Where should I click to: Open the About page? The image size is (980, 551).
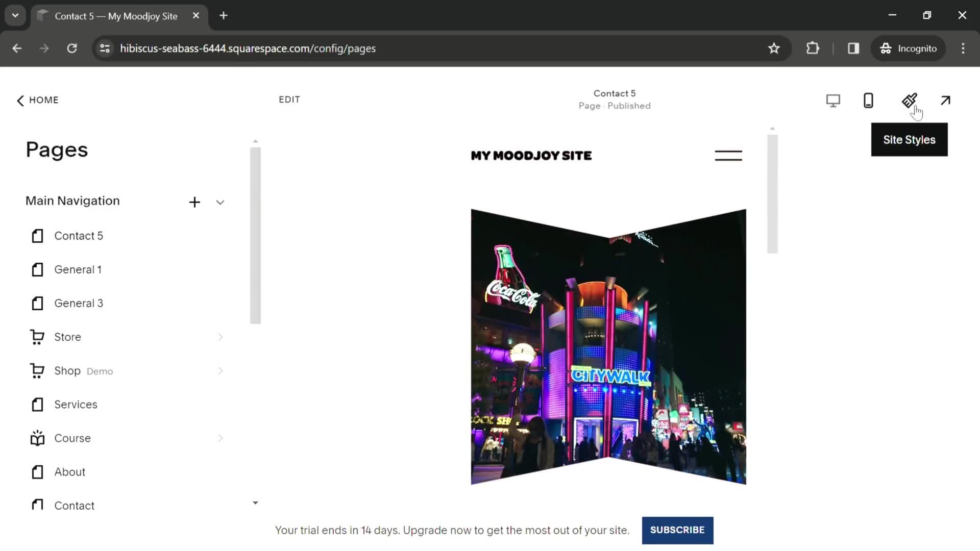pyautogui.click(x=70, y=471)
